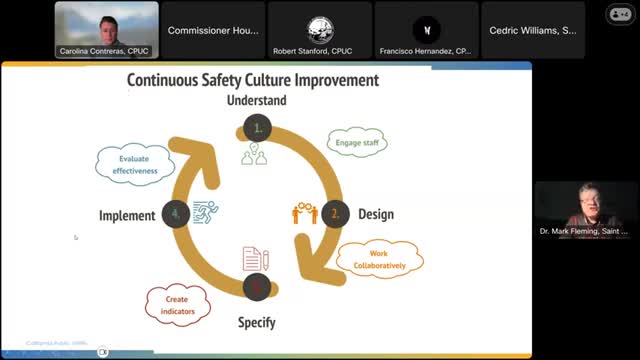Viewport: 640px width, 360px height.
Task: Click the Dr. Mark Fleming name label
Action: [584, 231]
